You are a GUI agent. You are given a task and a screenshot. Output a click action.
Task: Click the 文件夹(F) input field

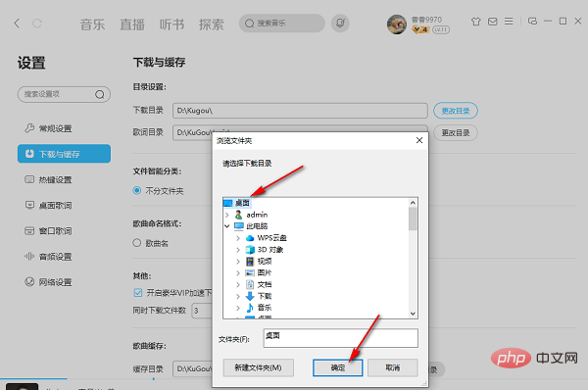340,338
